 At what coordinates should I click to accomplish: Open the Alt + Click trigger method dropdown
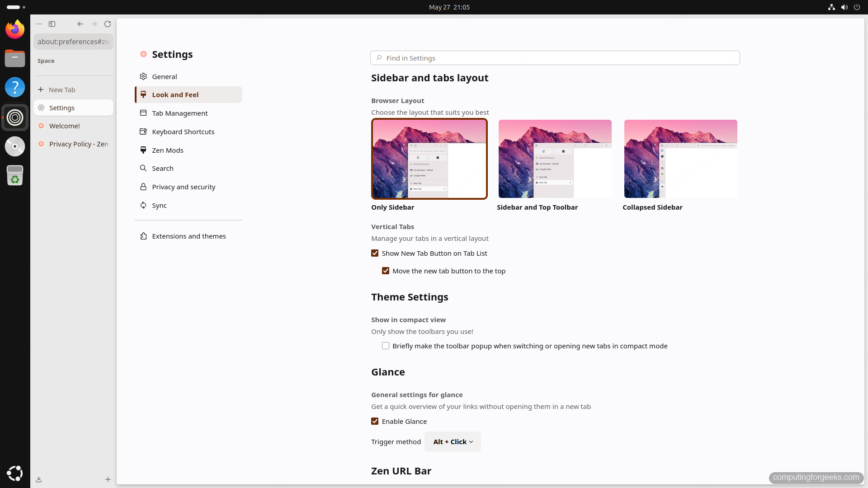click(453, 442)
